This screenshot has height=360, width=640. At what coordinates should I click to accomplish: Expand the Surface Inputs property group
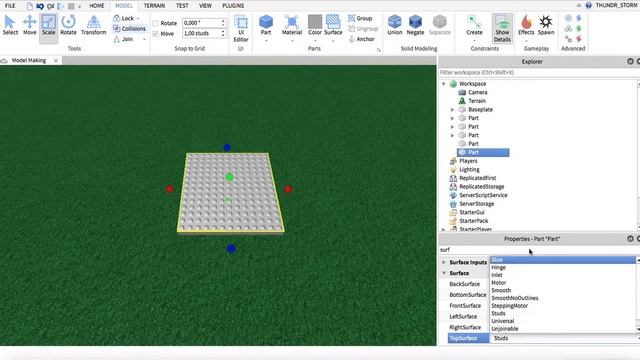(444, 262)
